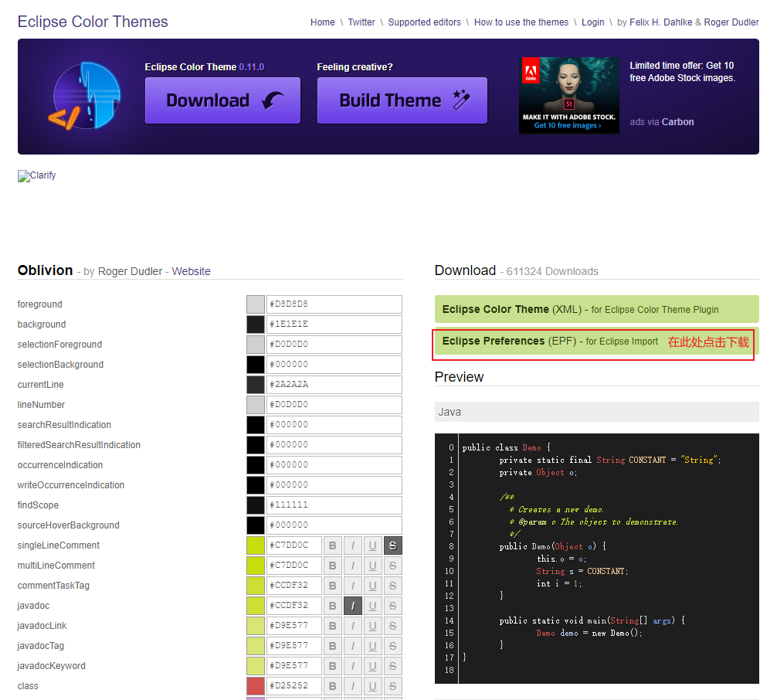Screen dimensions: 777x700
Task: Click the Eclipse Color Themes globe logo
Action: (85, 96)
